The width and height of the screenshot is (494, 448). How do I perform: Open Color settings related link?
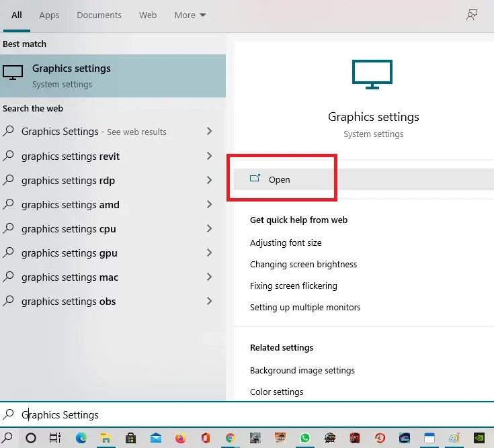click(x=276, y=392)
